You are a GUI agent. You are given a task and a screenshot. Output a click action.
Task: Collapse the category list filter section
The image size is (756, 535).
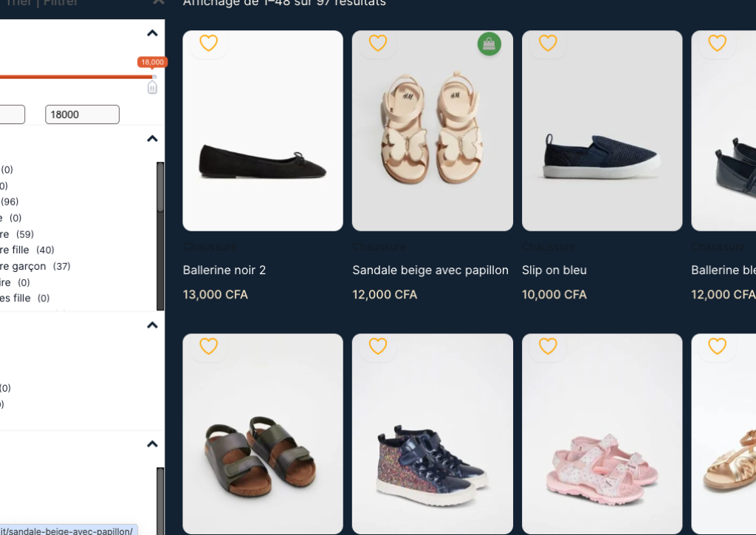tap(152, 139)
